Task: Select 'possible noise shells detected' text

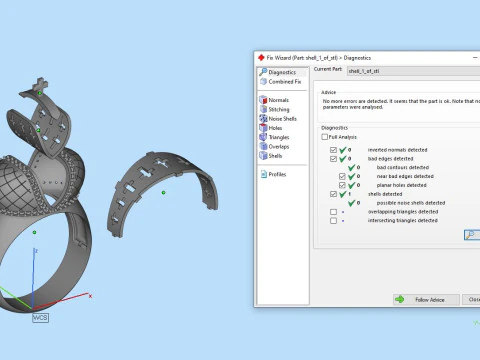Action: pyautogui.click(x=411, y=203)
